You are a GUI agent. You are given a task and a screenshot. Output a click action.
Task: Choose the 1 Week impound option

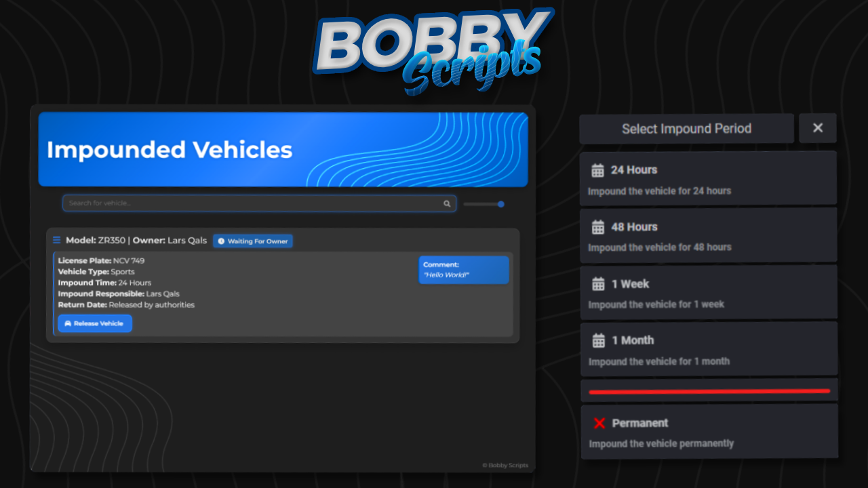(708, 292)
